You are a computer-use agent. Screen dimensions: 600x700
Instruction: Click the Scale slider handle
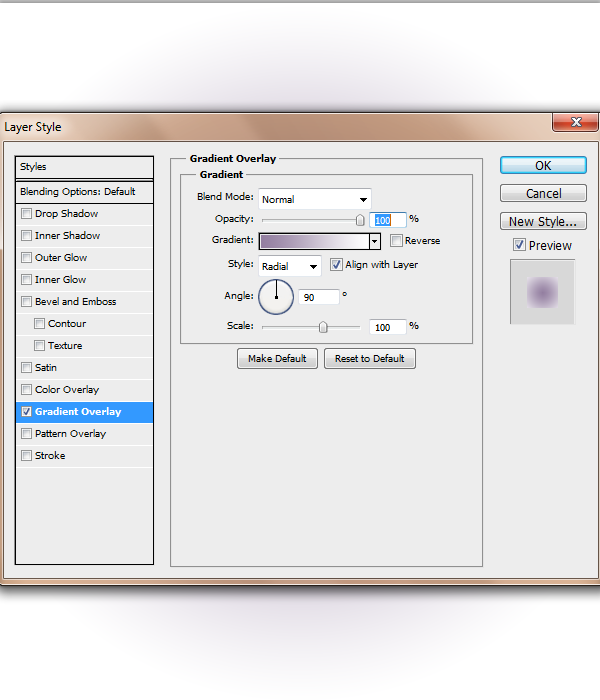(323, 327)
